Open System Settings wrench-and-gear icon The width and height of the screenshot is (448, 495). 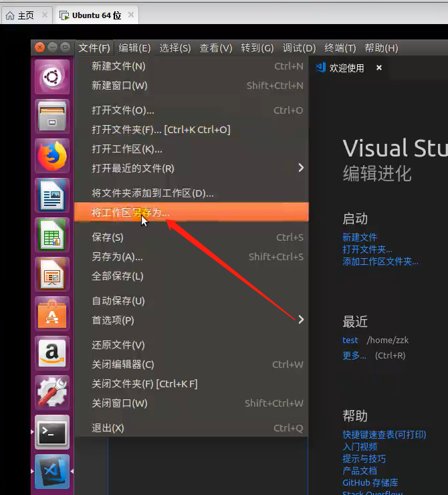point(52,393)
